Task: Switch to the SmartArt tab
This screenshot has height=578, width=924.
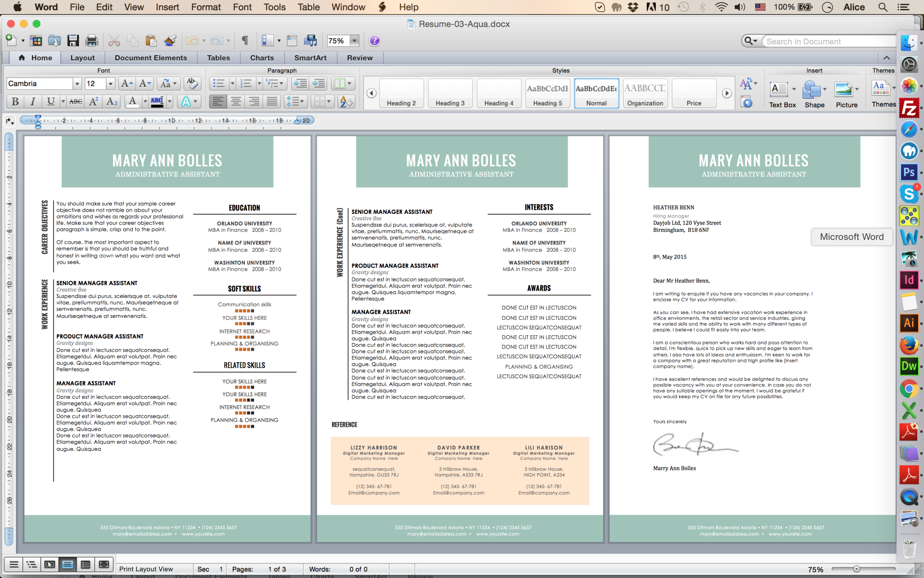Action: (310, 58)
